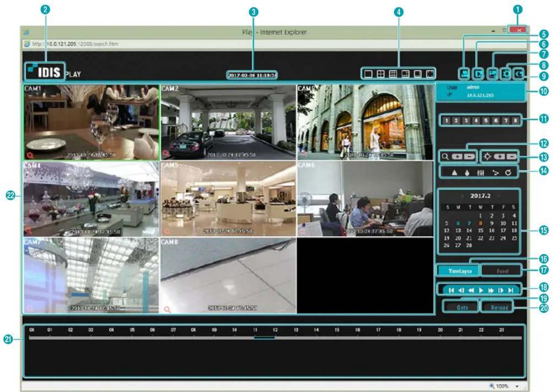This screenshot has width=553, height=392.
Task: Click hour 18 on the timetable
Action: pyautogui.click(x=399, y=330)
